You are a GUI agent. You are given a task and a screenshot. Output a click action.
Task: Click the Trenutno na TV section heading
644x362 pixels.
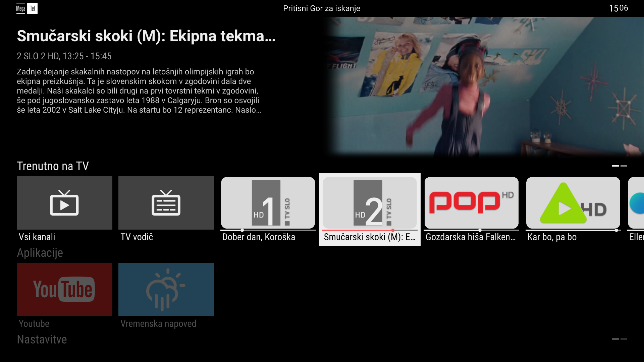pyautogui.click(x=53, y=166)
